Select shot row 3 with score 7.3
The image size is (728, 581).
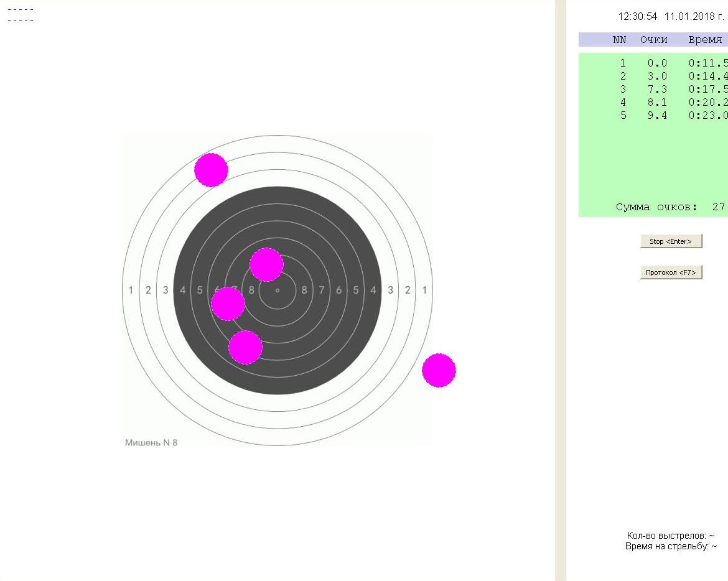(x=656, y=90)
